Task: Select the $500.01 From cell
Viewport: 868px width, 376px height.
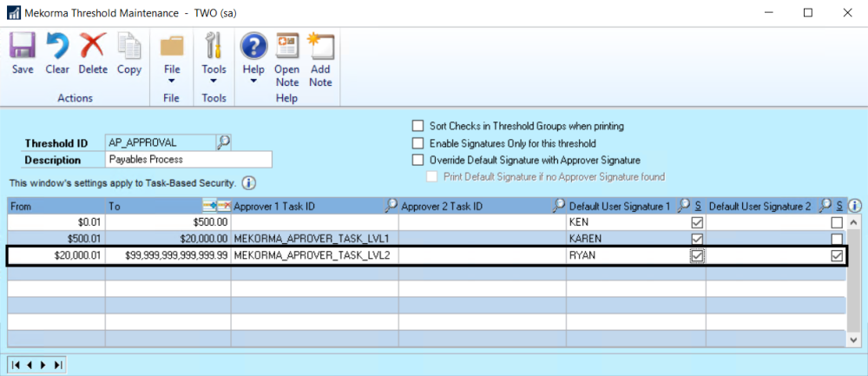Action: [56, 239]
